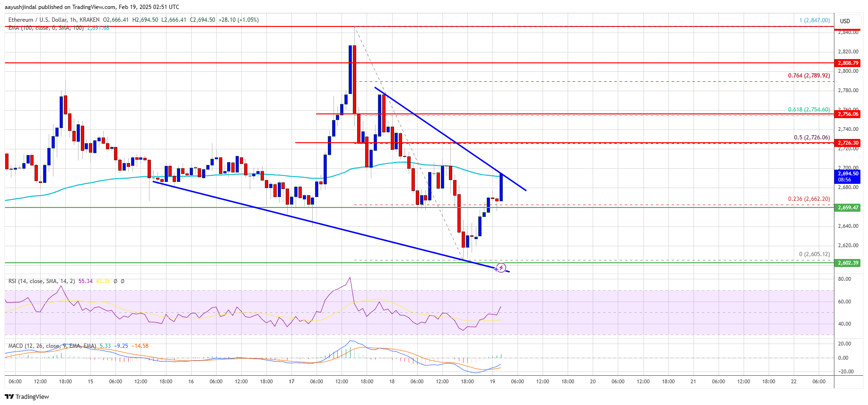Click the date marker 17 on time axis
Image resolution: width=868 pixels, height=405 pixels.
(x=291, y=381)
